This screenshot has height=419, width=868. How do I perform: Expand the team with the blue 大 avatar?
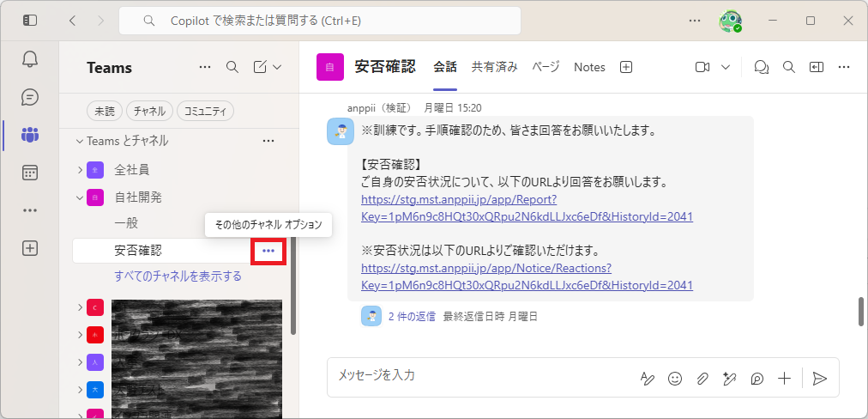pos(80,390)
